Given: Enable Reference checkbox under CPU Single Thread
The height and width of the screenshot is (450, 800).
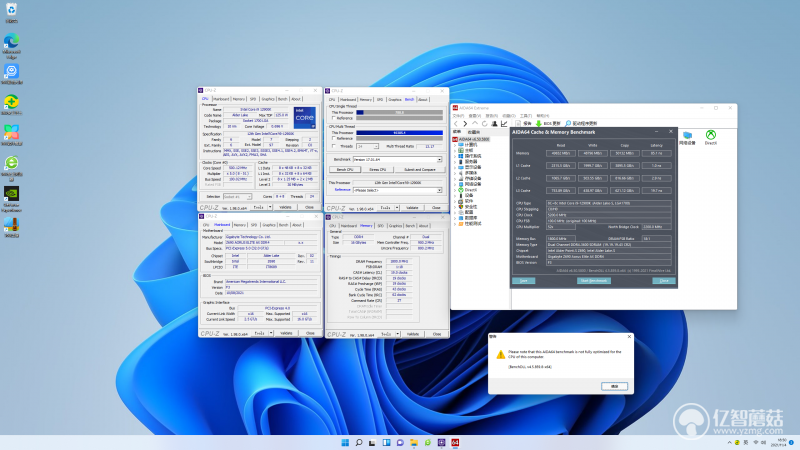Looking at the screenshot, I should 334,118.
